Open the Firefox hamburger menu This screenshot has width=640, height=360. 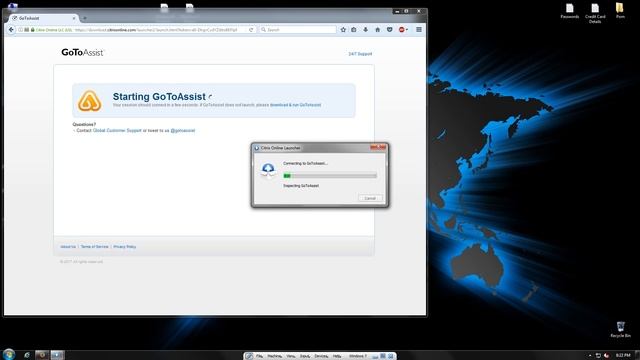pyautogui.click(x=419, y=30)
